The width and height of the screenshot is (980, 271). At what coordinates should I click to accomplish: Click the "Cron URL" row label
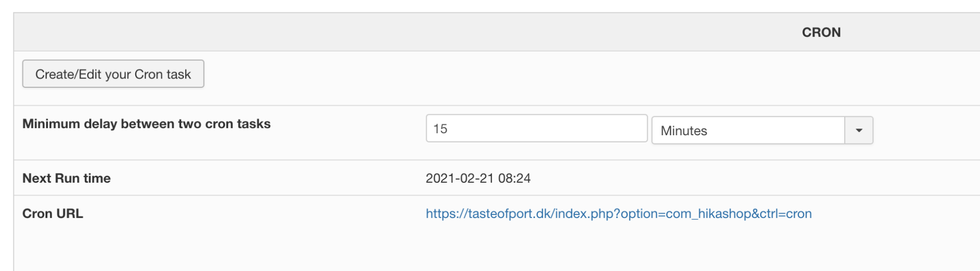point(53,214)
